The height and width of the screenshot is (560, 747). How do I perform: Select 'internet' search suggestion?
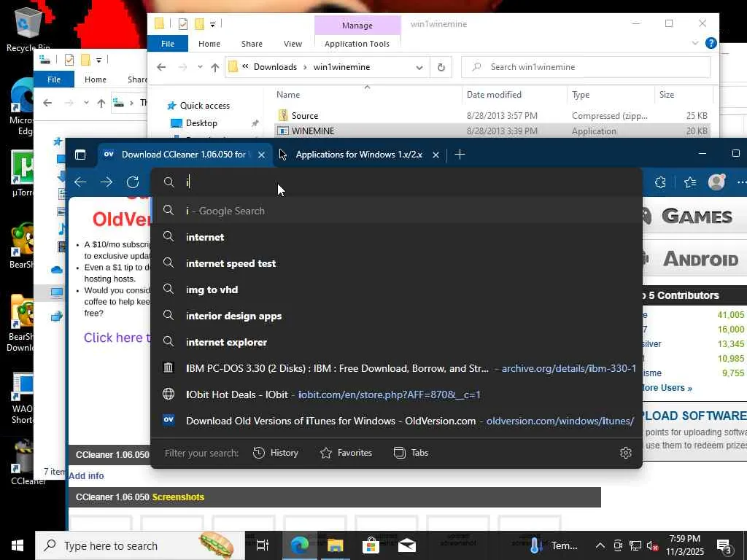396,237
